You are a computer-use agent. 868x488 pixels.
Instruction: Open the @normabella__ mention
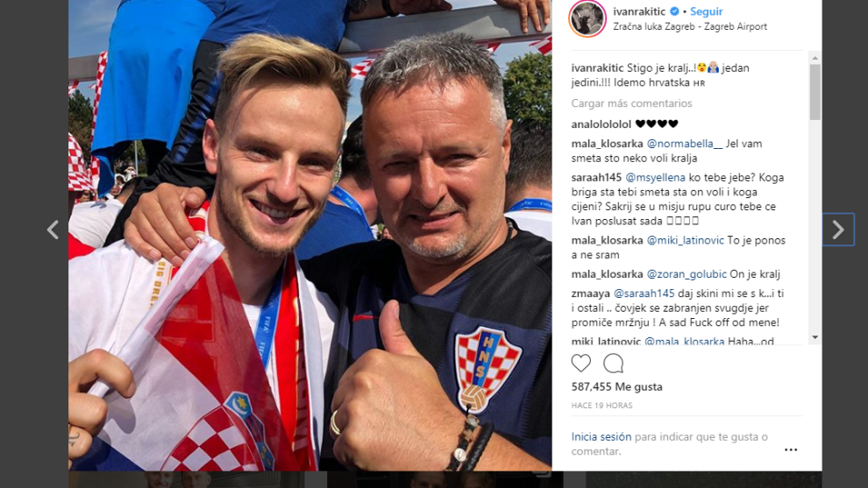tap(685, 144)
